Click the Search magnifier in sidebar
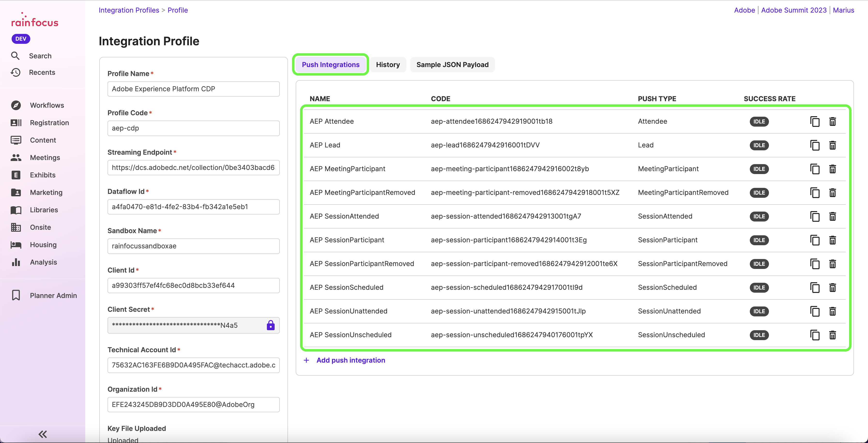 click(15, 56)
